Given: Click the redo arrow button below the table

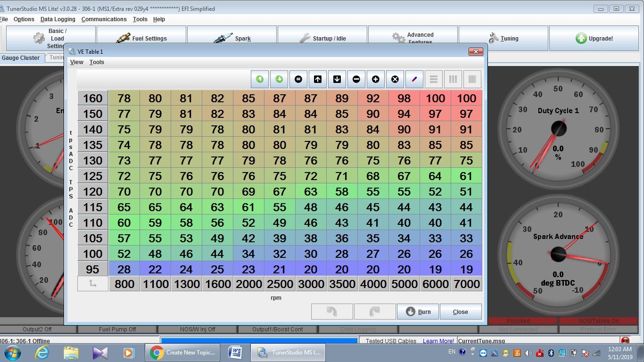Looking at the screenshot, I should (375, 312).
